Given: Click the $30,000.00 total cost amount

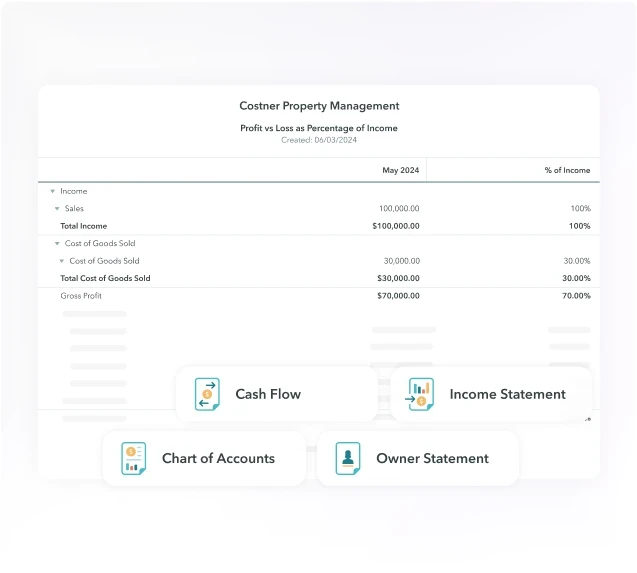Looking at the screenshot, I should pyautogui.click(x=399, y=278).
